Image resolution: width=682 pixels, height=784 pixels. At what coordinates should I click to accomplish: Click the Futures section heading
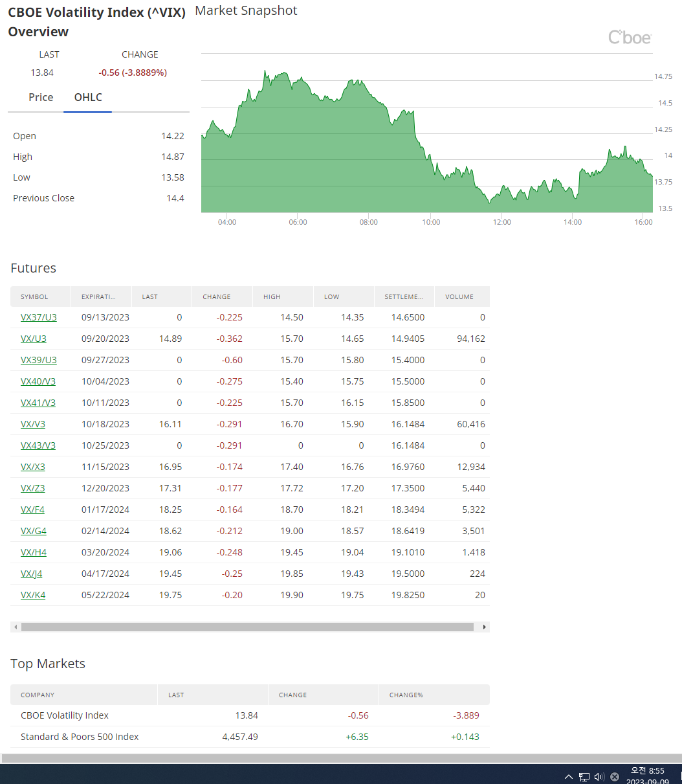pyautogui.click(x=33, y=268)
